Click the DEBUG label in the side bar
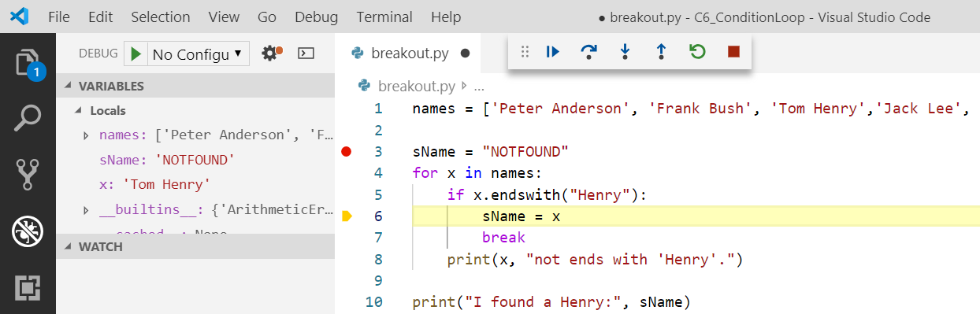The height and width of the screenshot is (314, 980). pyautogui.click(x=98, y=54)
